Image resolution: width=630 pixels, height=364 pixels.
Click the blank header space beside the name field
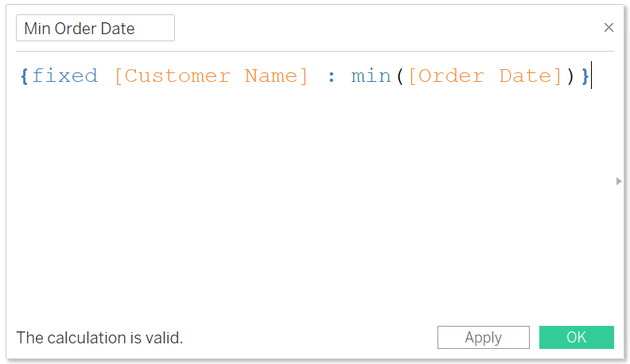pyautogui.click(x=386, y=28)
